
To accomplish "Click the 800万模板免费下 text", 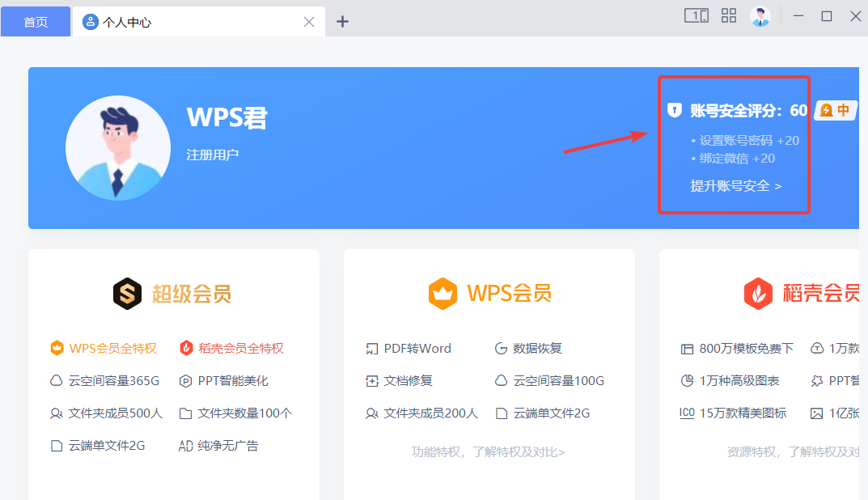I will (x=746, y=348).
